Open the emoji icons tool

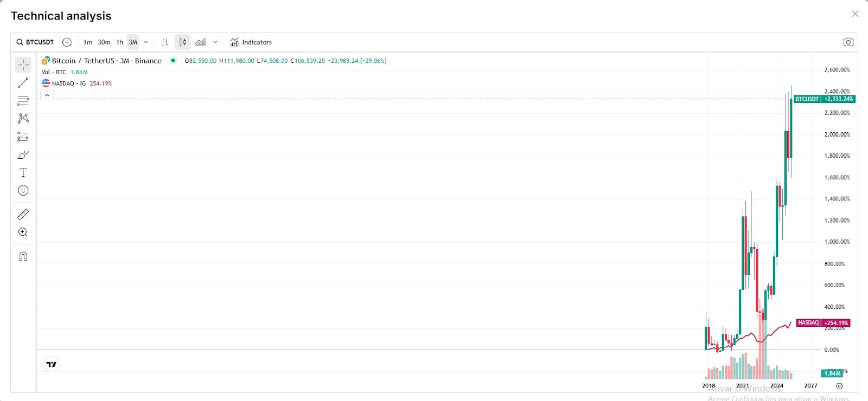[23, 191]
